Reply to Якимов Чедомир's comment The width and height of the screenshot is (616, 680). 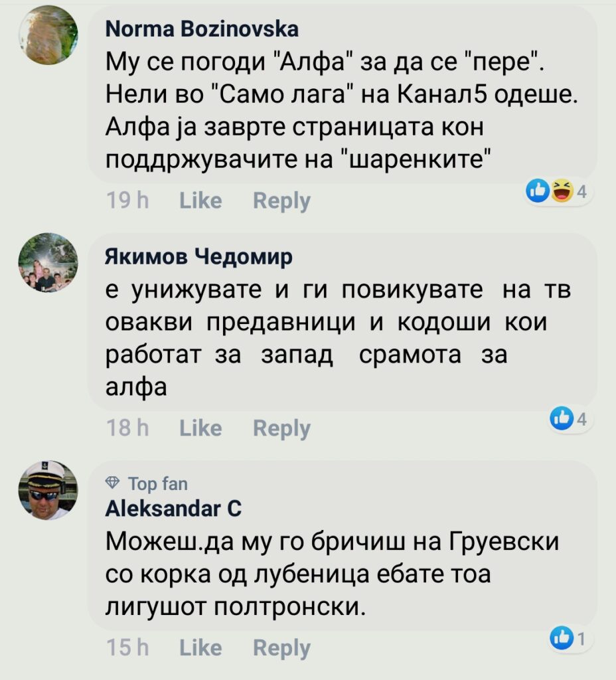tap(281, 428)
